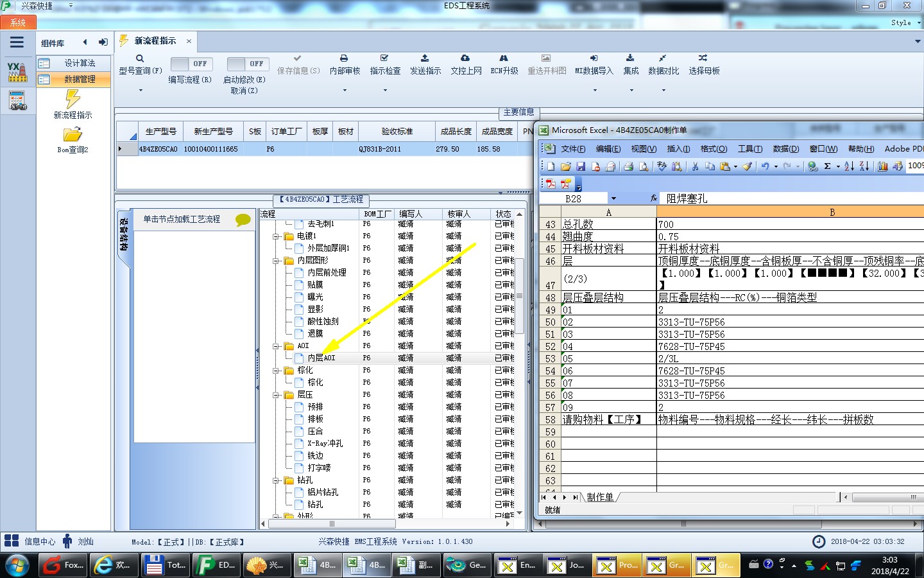The width and height of the screenshot is (924, 578).
Task: Click the yellow comment bubble icon
Action: [243, 220]
